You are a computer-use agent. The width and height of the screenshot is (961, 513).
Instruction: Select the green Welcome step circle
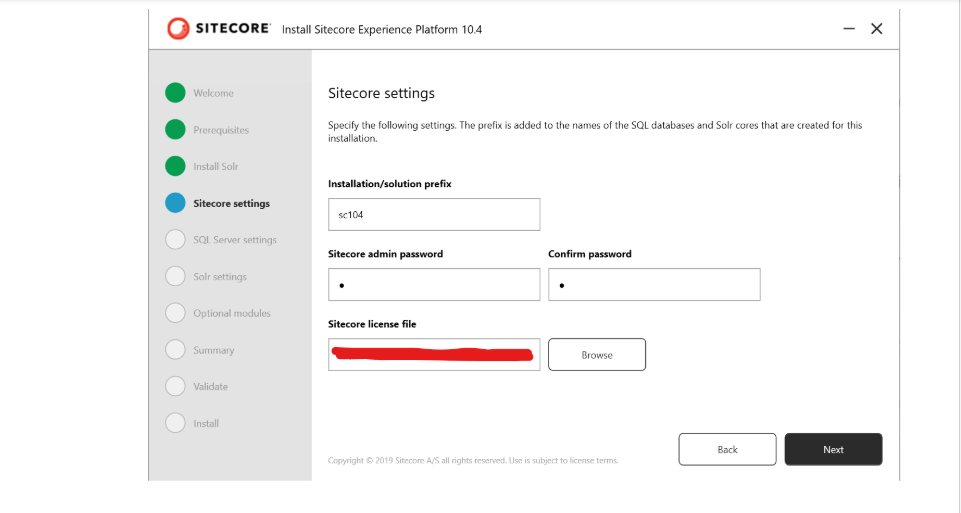point(175,93)
